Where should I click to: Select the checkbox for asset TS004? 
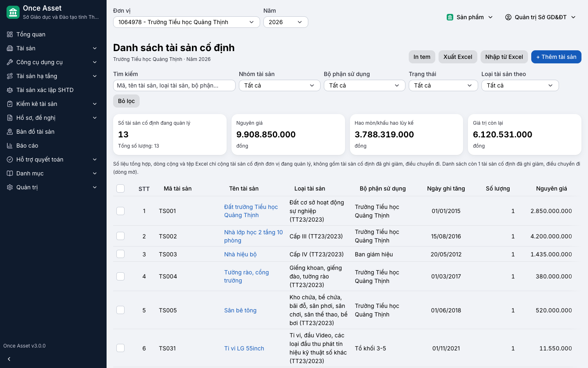(120, 276)
